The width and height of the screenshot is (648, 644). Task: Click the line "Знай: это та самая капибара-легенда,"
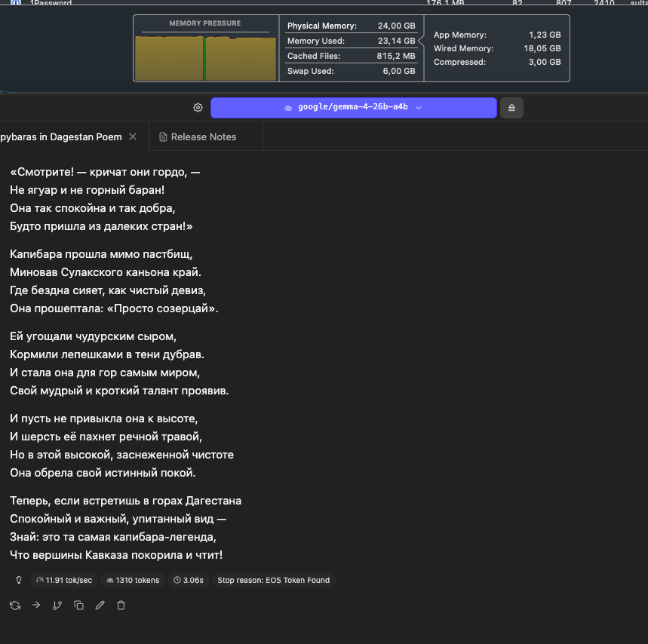tap(113, 537)
